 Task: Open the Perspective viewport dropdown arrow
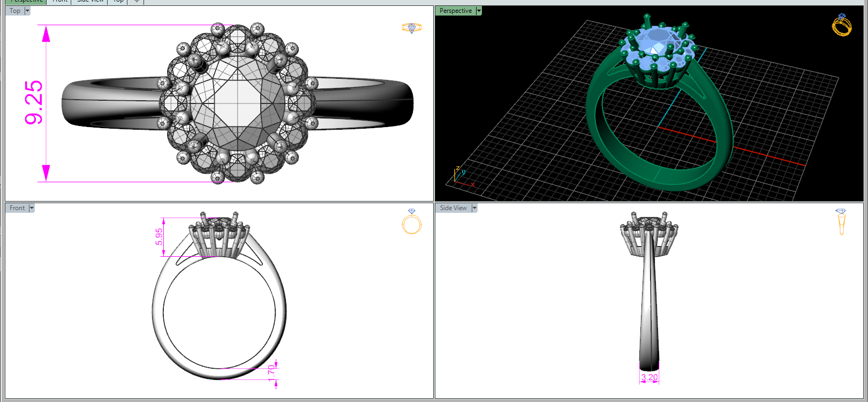click(x=479, y=11)
